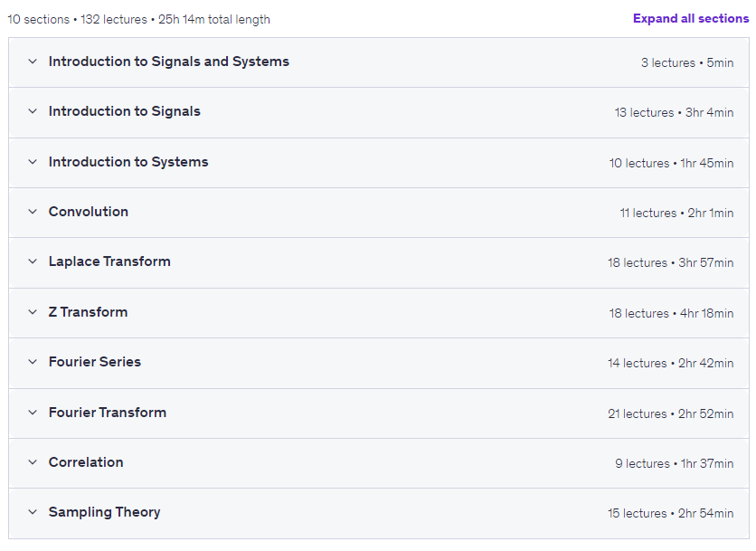756x551 pixels.
Task: Select the Fourier Transform title
Action: 108,413
